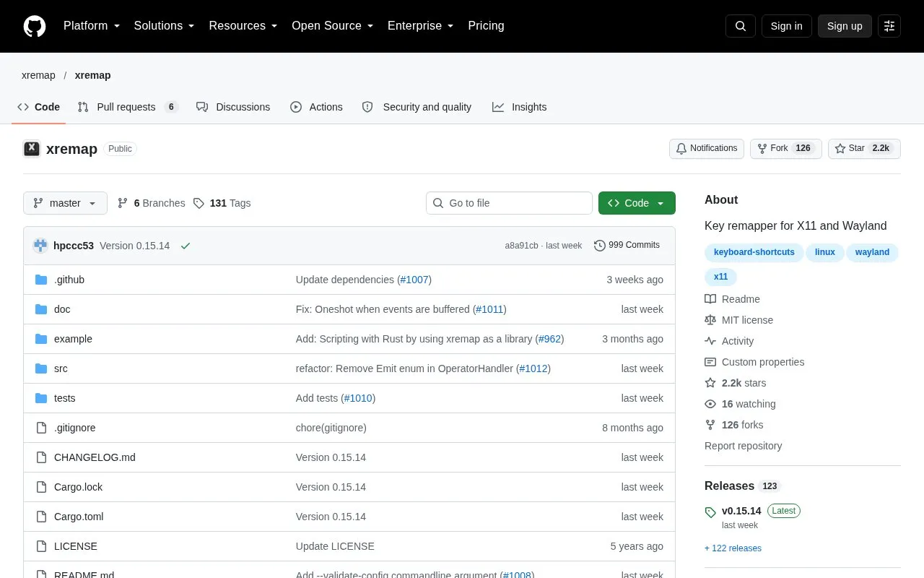
Task: Open the master branch selector
Action: (x=65, y=203)
